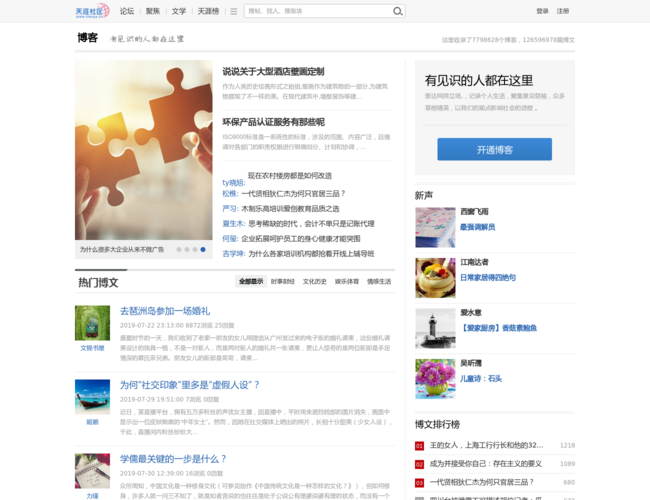Click the search magnifier icon
Image resolution: width=650 pixels, height=500 pixels.
click(398, 12)
